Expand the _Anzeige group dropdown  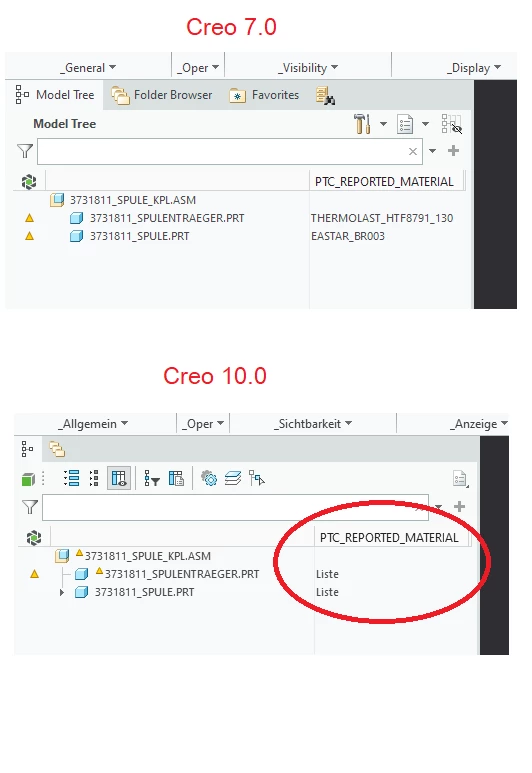point(479,423)
